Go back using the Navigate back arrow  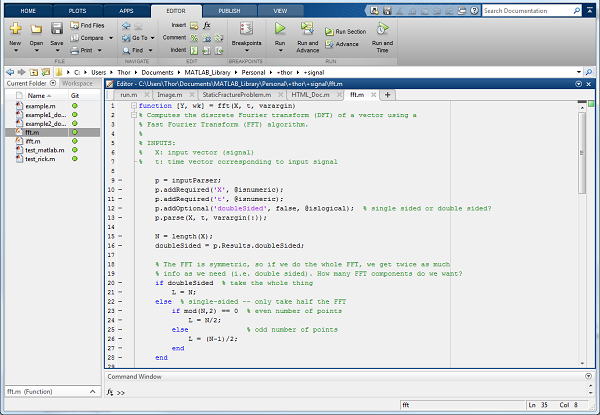point(126,26)
